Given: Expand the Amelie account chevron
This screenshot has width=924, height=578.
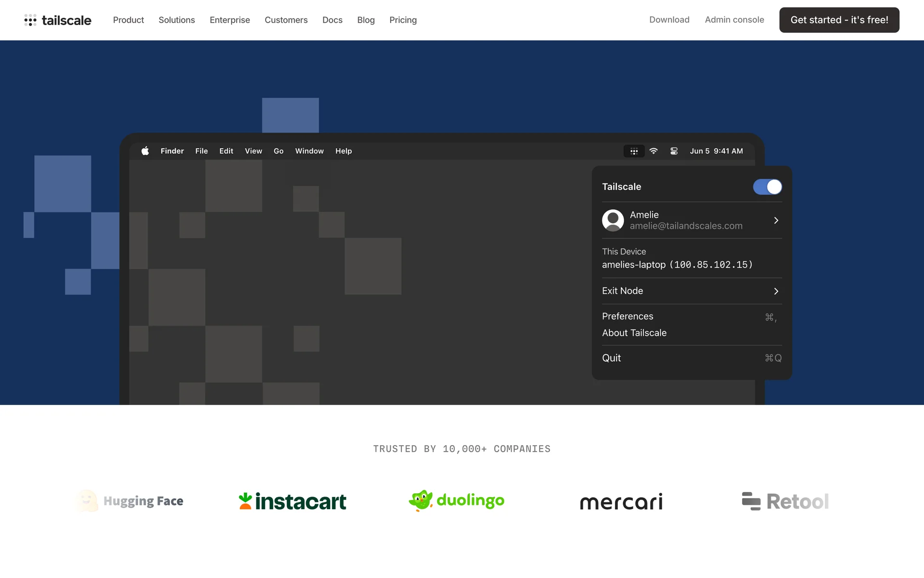Looking at the screenshot, I should tap(776, 220).
